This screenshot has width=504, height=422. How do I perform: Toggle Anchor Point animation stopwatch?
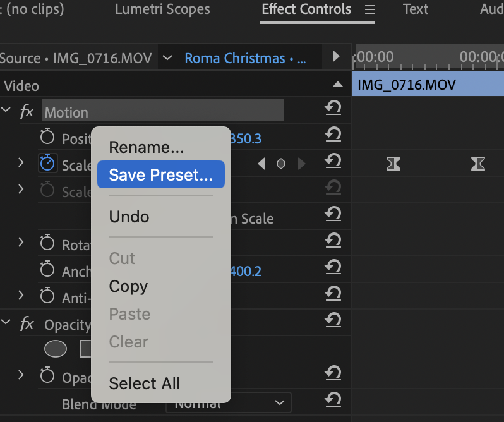click(x=47, y=269)
